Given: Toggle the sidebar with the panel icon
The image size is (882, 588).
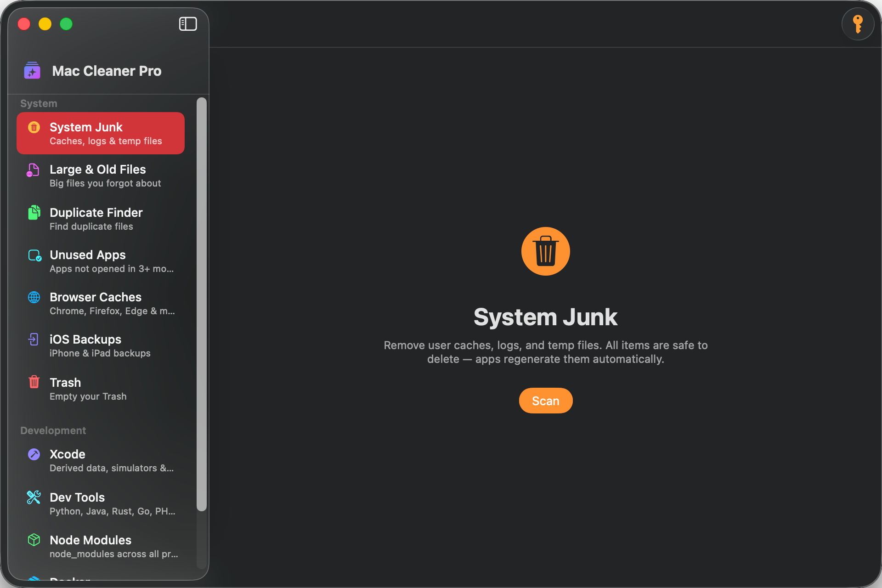Looking at the screenshot, I should click(x=188, y=24).
